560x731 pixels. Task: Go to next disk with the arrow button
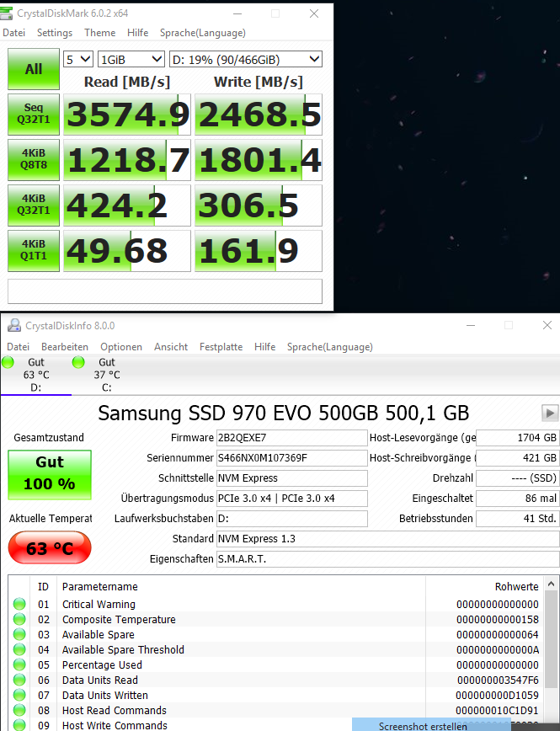pyautogui.click(x=550, y=413)
